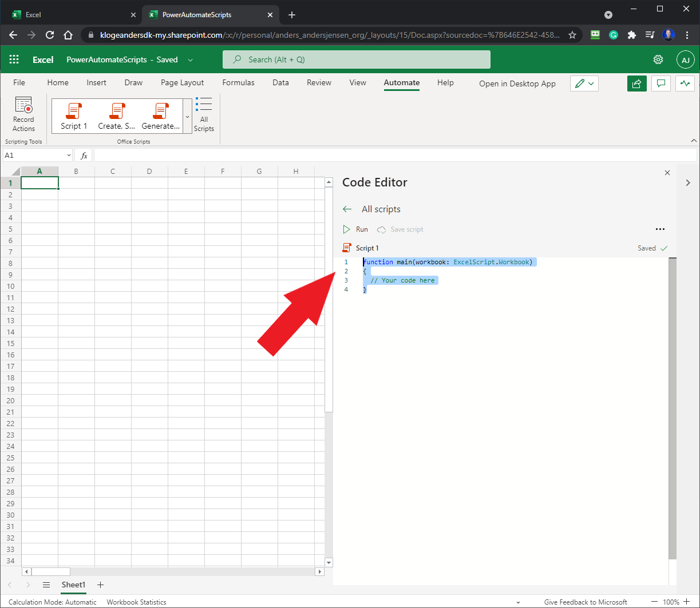Open All Scripts from the ribbon
This screenshot has height=608, width=700.
[204, 116]
